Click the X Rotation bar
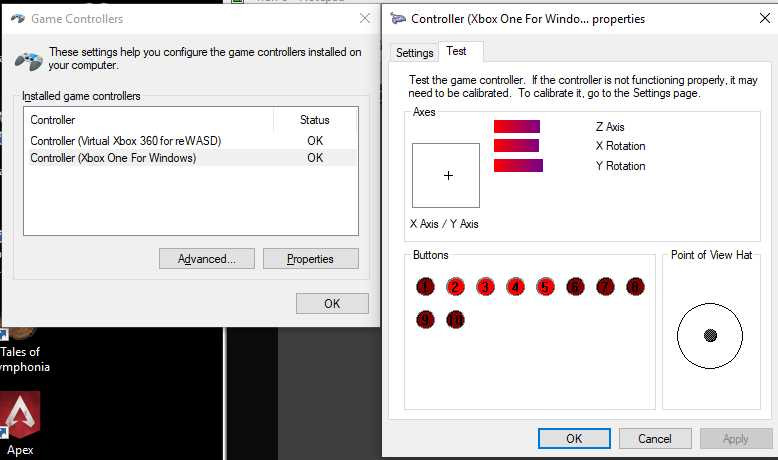 [x=516, y=145]
